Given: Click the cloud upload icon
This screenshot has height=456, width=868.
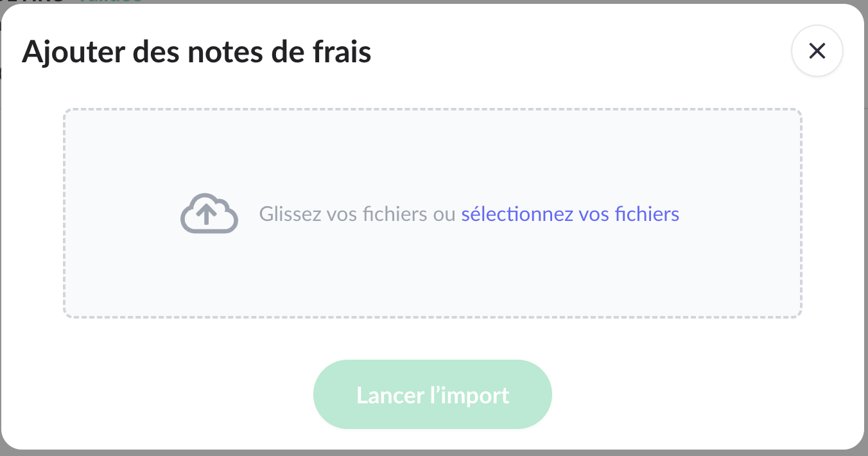Looking at the screenshot, I should [x=209, y=213].
